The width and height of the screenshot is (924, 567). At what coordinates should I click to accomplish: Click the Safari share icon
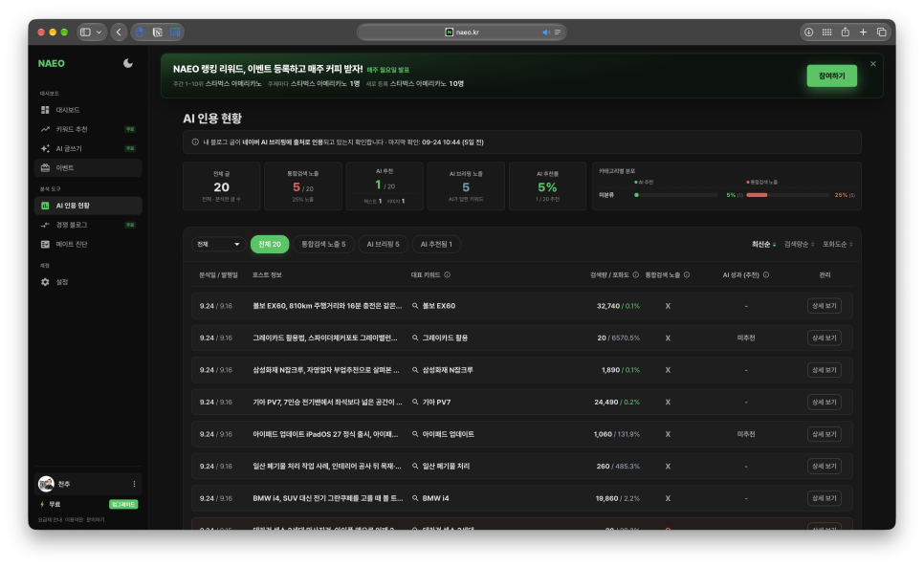tap(845, 33)
